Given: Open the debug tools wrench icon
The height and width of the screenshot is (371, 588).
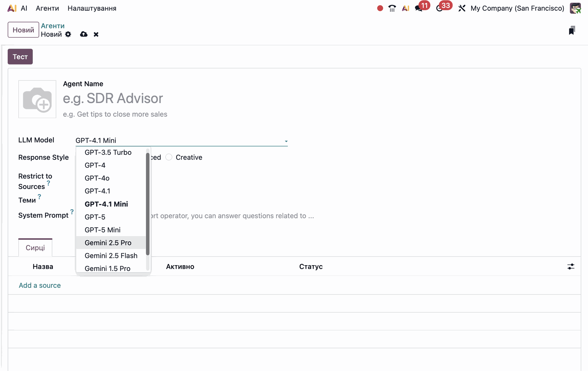Looking at the screenshot, I should (x=462, y=8).
